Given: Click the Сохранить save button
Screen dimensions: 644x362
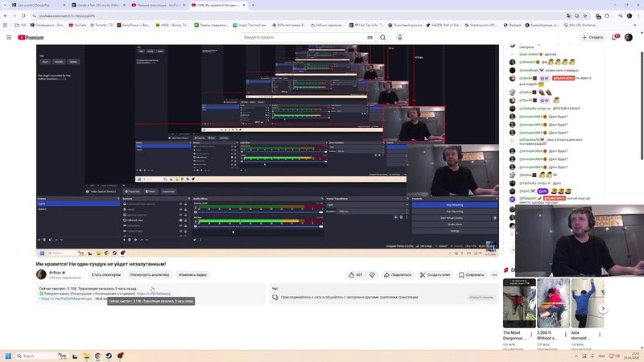Looking at the screenshot, I should (x=471, y=274).
